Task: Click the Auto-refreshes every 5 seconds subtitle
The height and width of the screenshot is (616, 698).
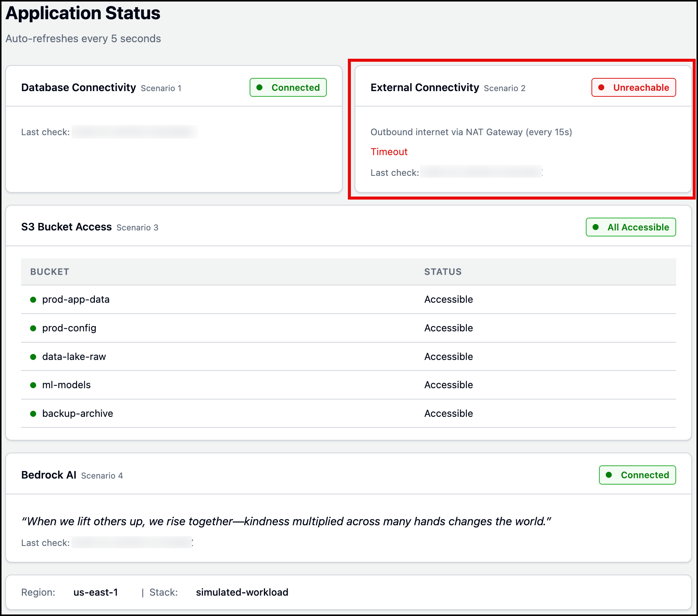Action: click(x=83, y=38)
